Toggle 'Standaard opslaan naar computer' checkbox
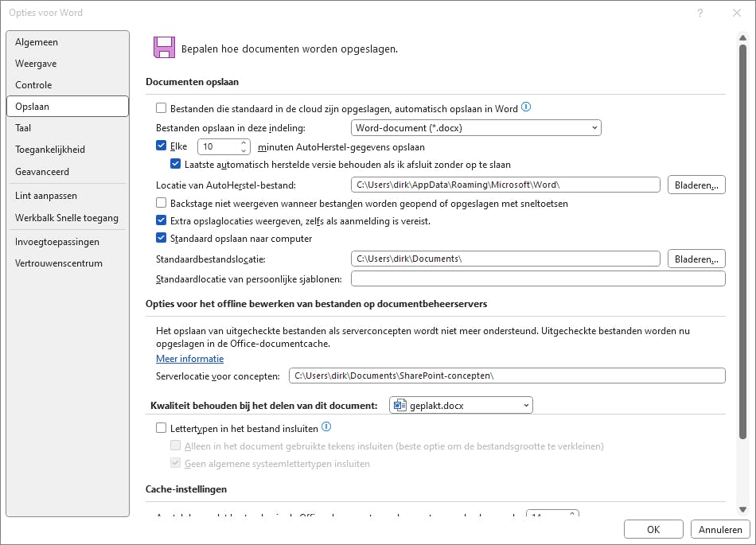The image size is (756, 545). pos(162,238)
